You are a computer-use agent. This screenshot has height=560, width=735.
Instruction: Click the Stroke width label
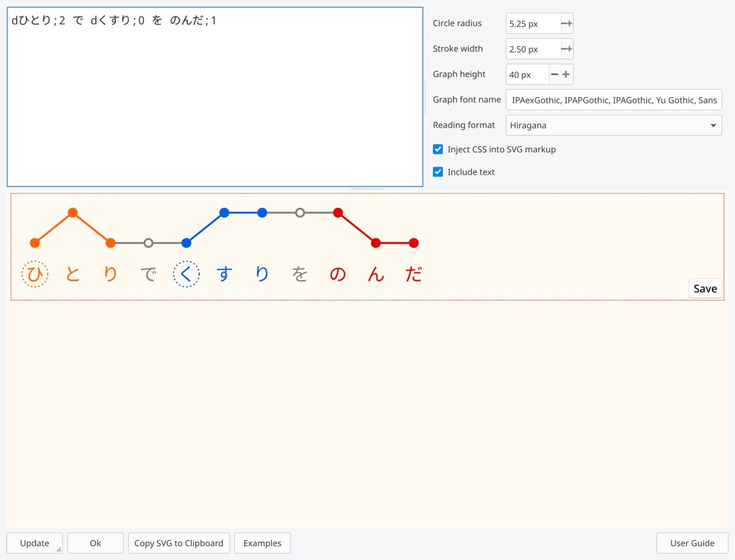(458, 49)
